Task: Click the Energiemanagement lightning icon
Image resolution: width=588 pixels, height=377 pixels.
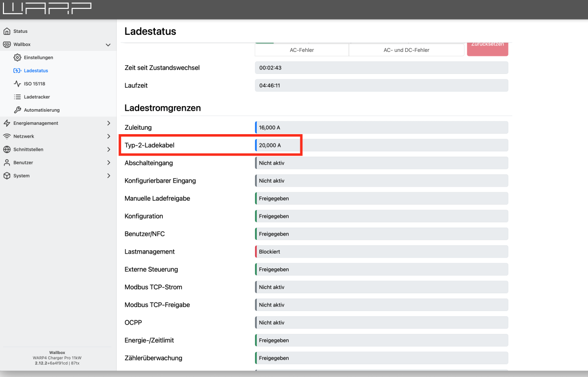Action: pyautogui.click(x=7, y=123)
